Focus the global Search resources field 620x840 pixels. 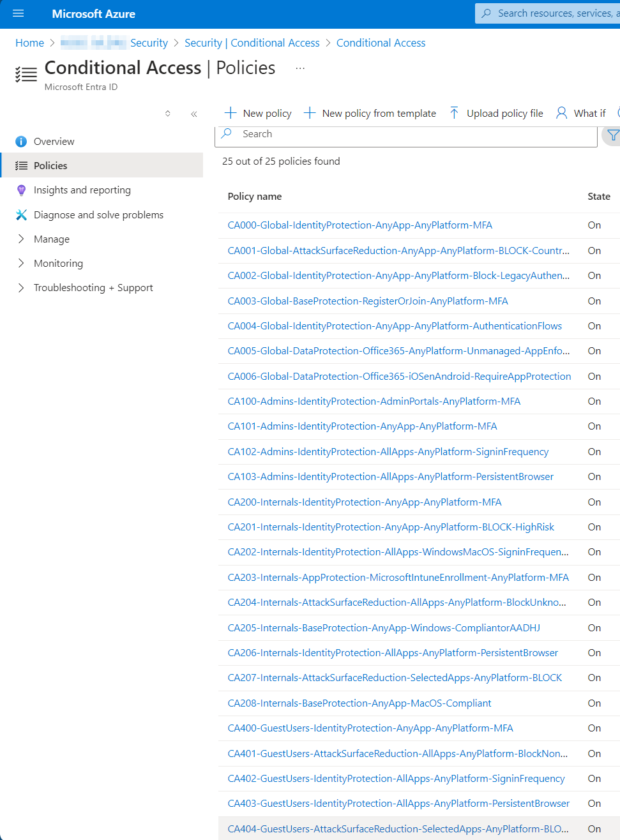[548, 13]
